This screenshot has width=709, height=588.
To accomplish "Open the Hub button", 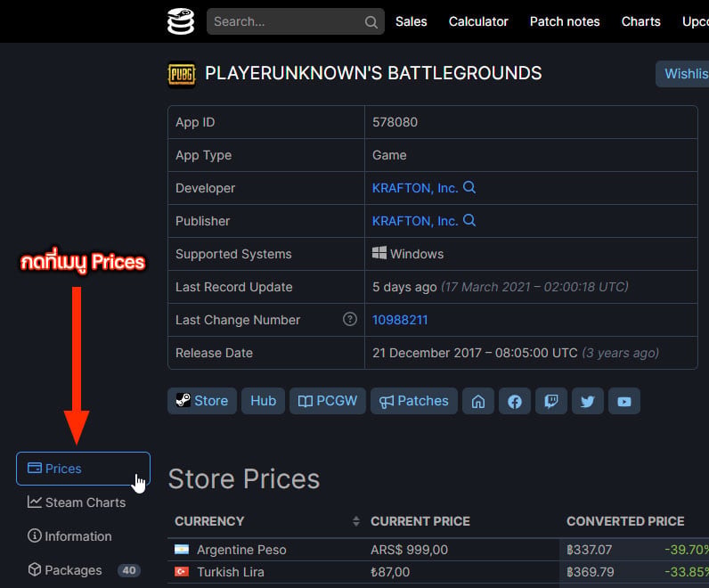I will (263, 401).
